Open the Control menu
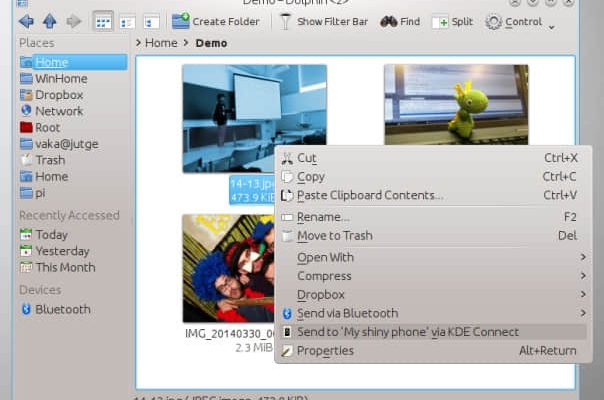 point(520,22)
